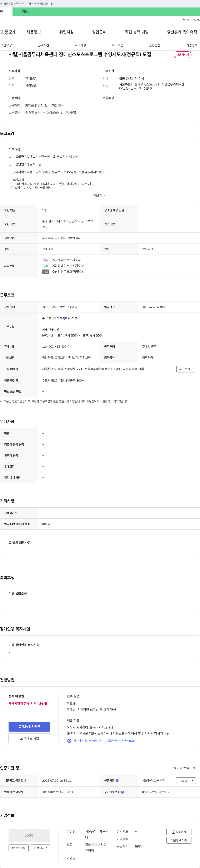Image resolution: width=200 pixels, height=868 pixels.
Task: Jump to the 근무조건 section tab
Action: pos(43,45)
